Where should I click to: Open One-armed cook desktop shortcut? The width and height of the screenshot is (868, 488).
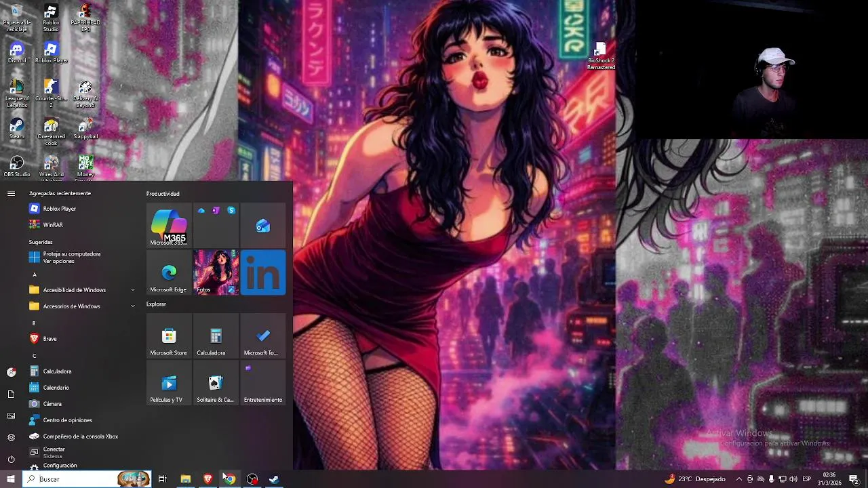tap(51, 132)
